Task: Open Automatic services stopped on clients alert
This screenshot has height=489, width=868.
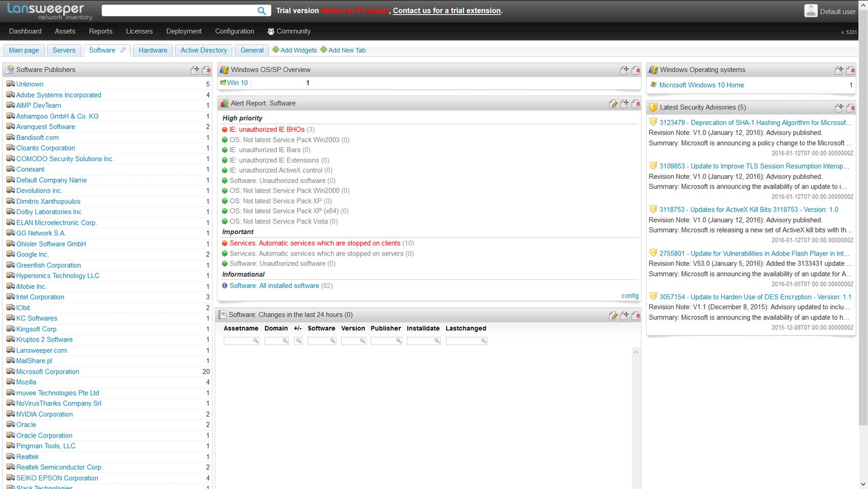Action: coord(315,243)
